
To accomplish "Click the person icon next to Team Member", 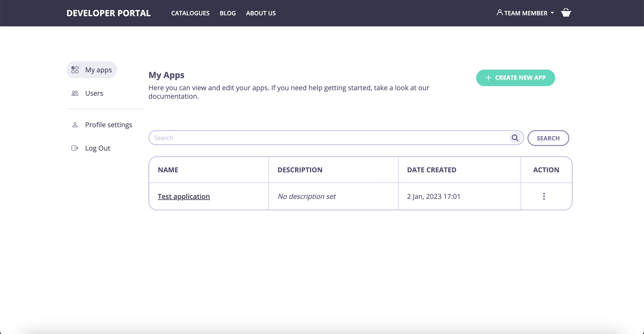I will click(x=499, y=13).
